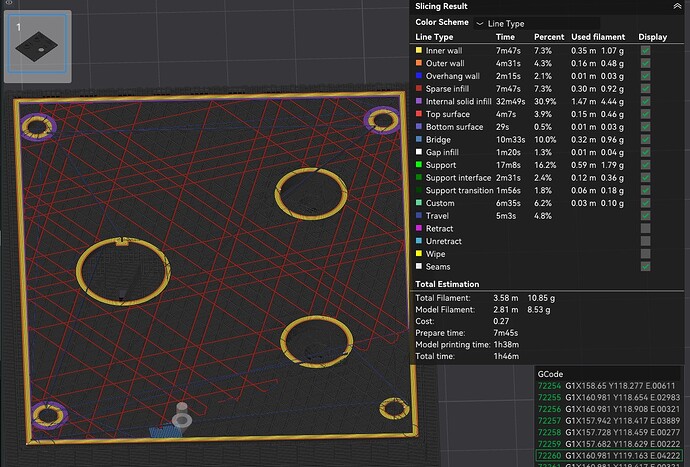Image resolution: width=690 pixels, height=467 pixels.
Task: Click Total Filament value 3.58 m
Action: (505, 298)
